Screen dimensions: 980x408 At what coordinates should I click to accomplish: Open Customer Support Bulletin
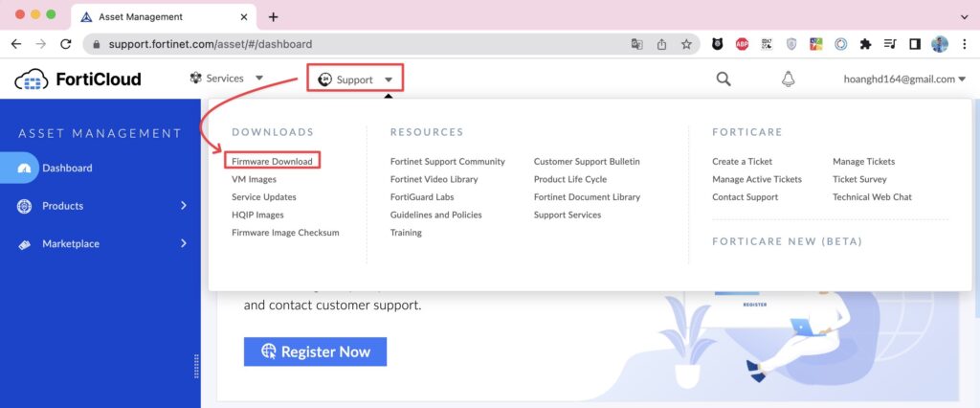point(587,162)
